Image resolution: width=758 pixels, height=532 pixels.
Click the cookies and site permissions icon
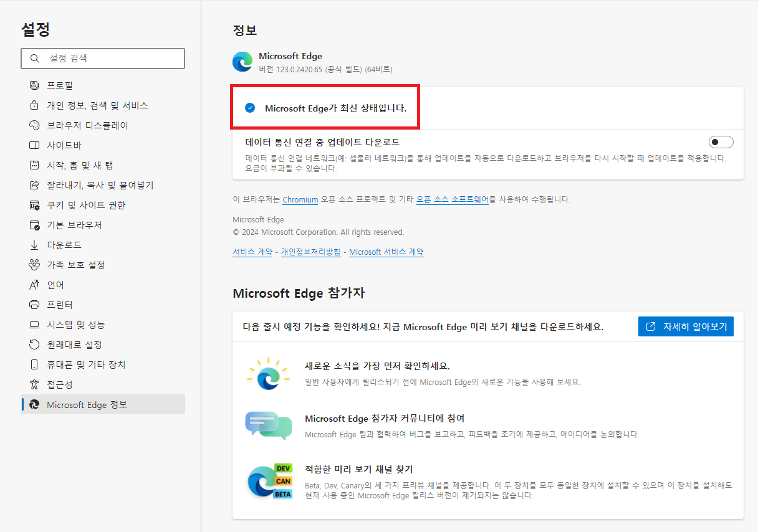34,205
